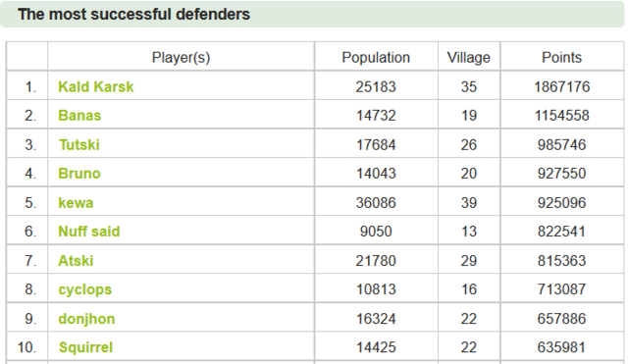View Squirrel player profile
The image size is (628, 364).
point(85,347)
